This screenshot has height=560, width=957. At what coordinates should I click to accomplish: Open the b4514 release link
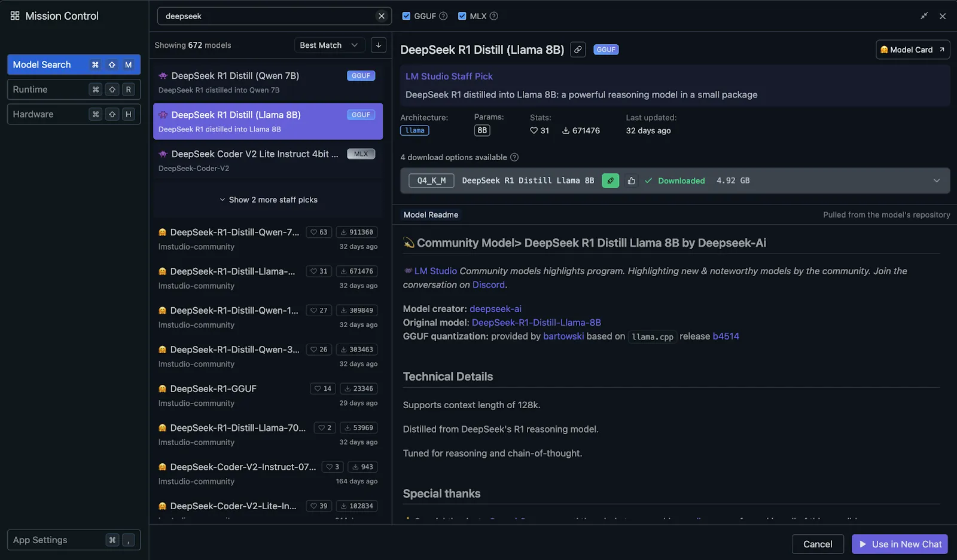[726, 336]
